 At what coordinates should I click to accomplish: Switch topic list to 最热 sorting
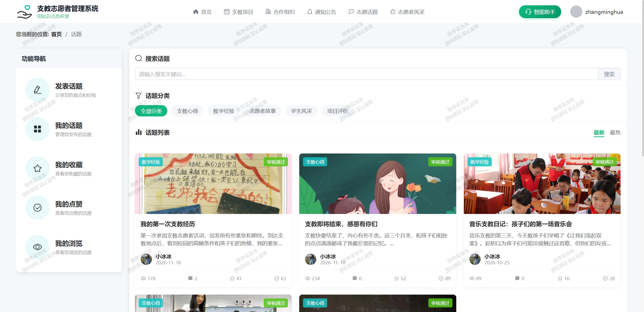(615, 133)
